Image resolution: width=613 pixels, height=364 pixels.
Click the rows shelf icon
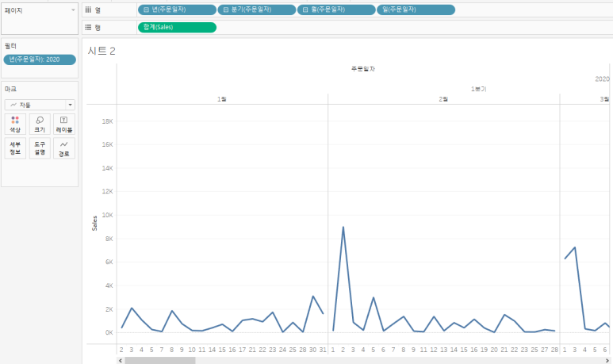click(88, 28)
